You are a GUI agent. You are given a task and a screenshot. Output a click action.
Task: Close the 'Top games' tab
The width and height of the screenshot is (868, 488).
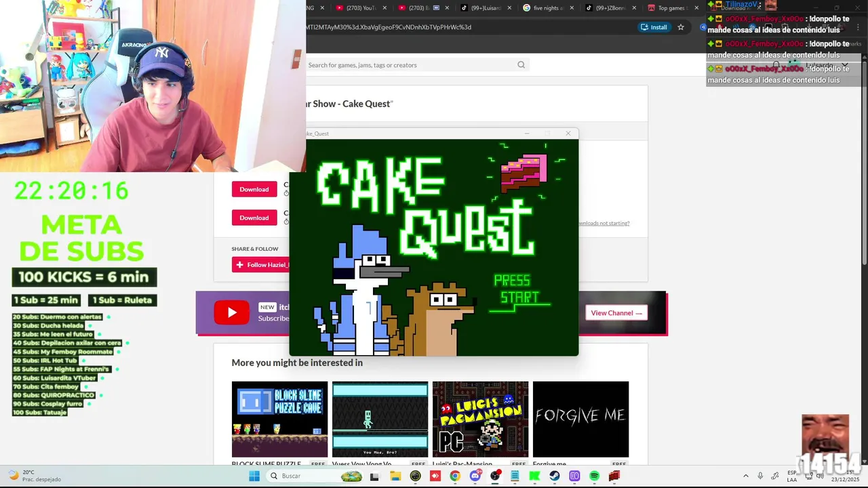tap(696, 8)
